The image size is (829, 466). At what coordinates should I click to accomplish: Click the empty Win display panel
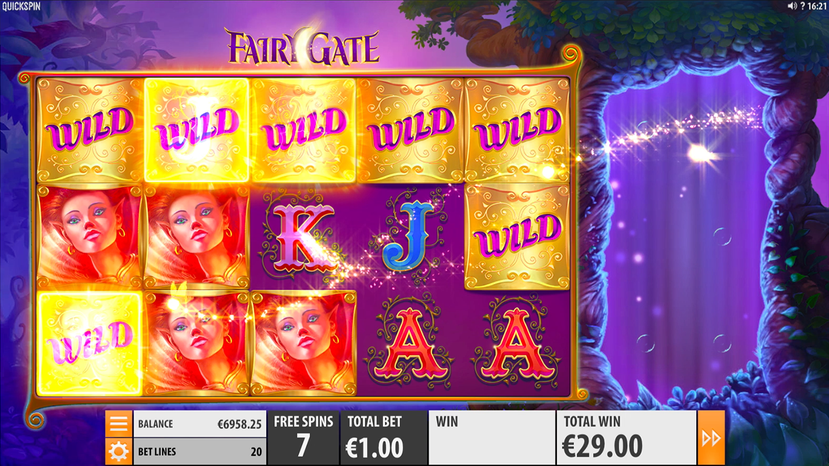coord(492,438)
